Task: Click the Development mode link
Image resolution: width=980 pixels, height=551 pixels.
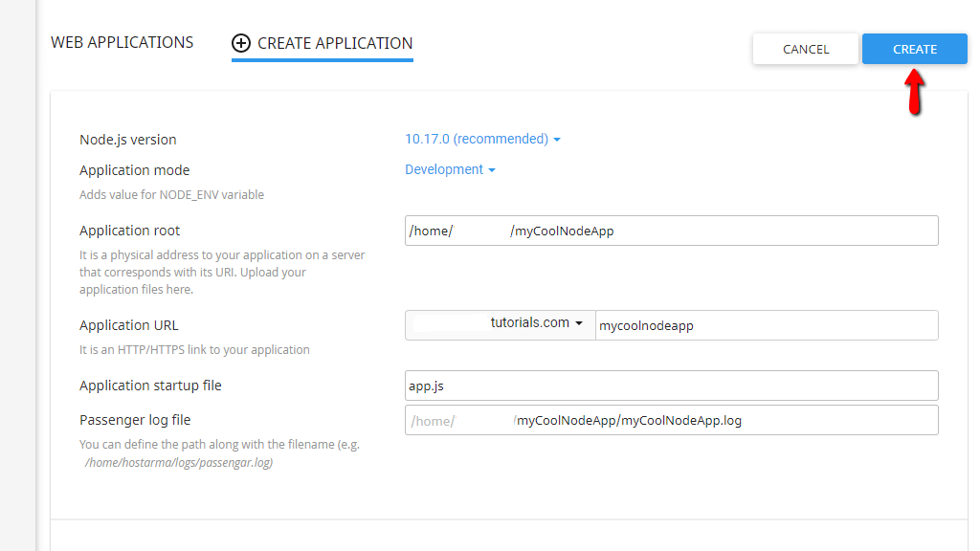Action: click(443, 169)
